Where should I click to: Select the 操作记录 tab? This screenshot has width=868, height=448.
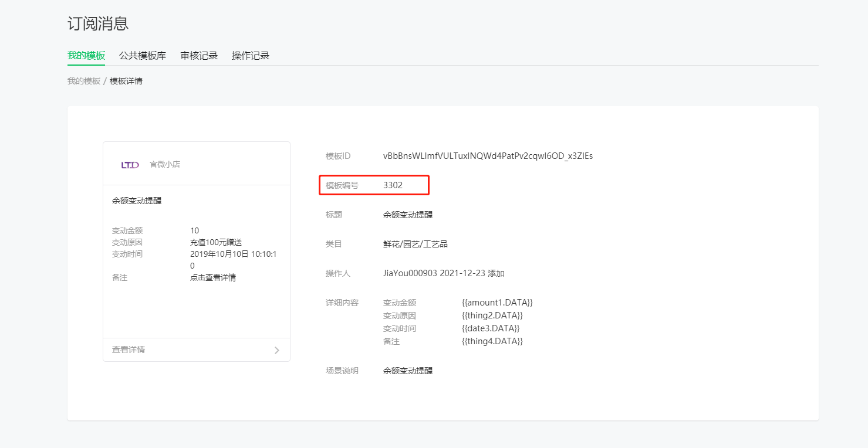coord(251,56)
